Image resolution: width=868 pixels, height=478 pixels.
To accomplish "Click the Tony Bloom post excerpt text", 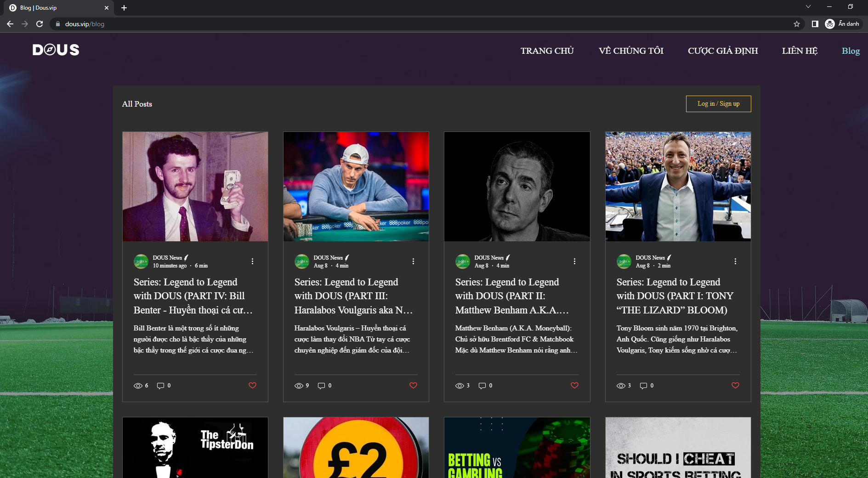I will click(677, 339).
